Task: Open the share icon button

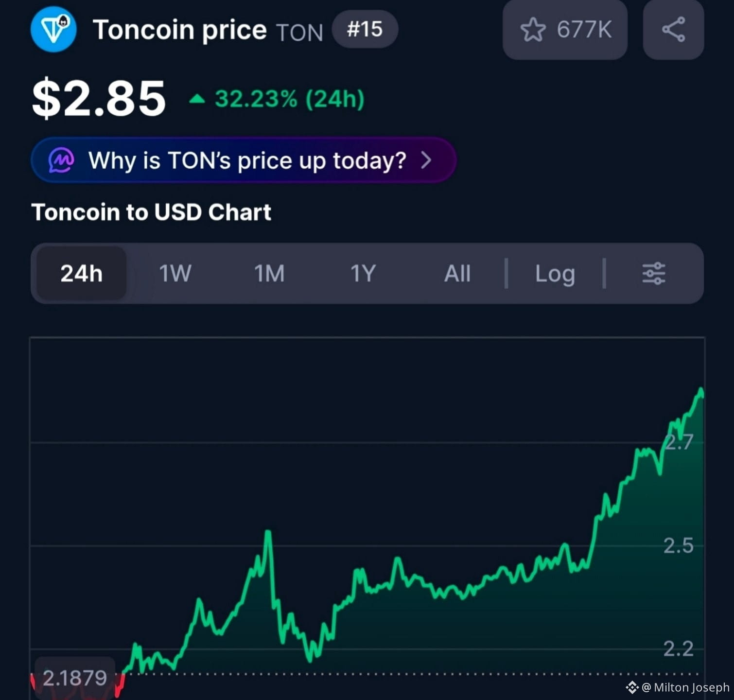Action: coord(673,30)
